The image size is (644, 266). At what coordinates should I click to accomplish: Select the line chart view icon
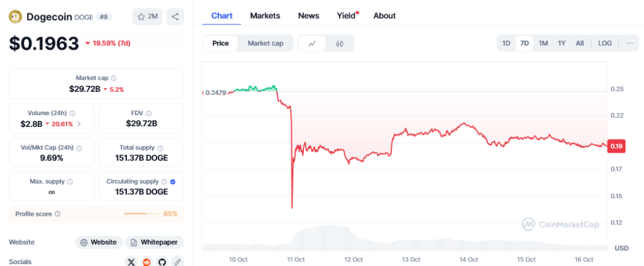tap(312, 43)
